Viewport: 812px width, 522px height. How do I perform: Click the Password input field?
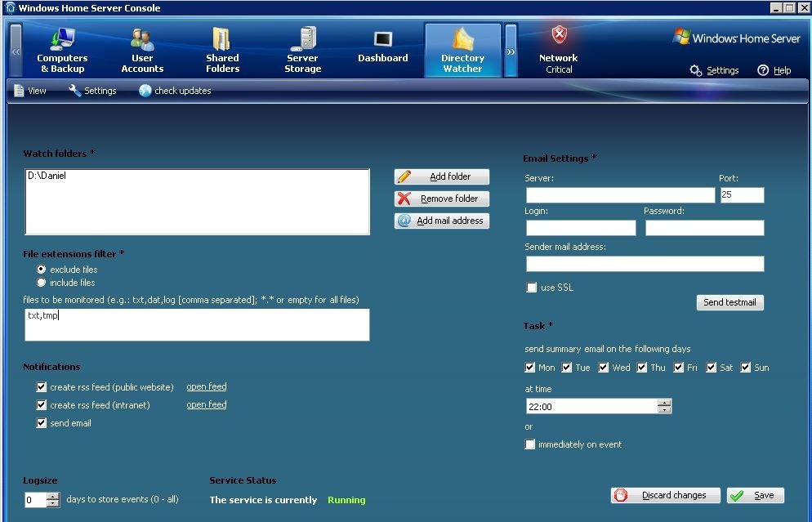tap(704, 228)
